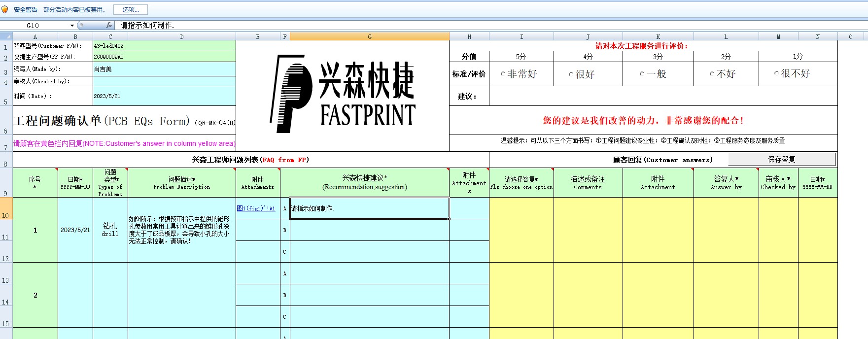
Task: Select column D header
Action: click(181, 36)
